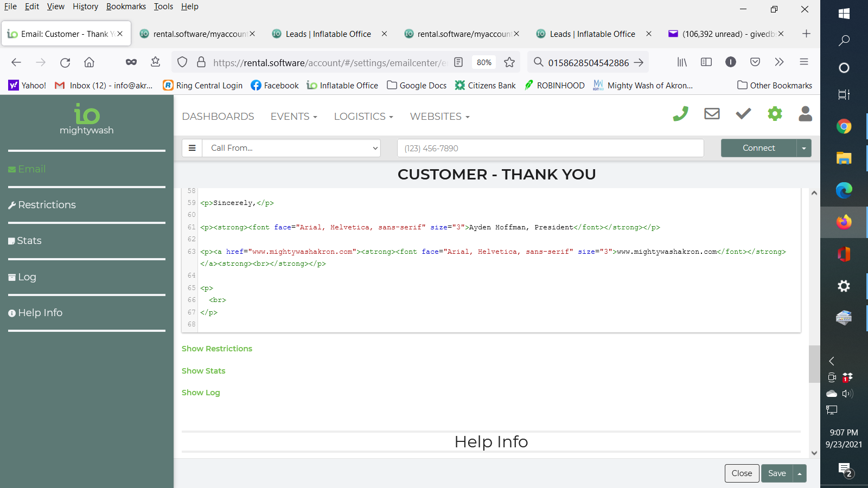
Task: Click the Show Restrictions link
Action: tap(217, 349)
